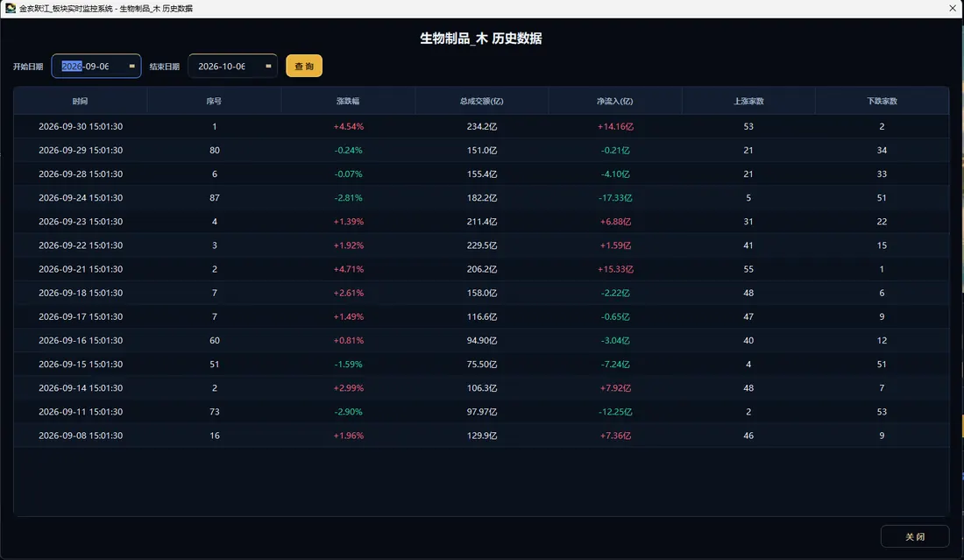Sort by the 上涨家数 column header
964x560 pixels.
[x=748, y=101]
